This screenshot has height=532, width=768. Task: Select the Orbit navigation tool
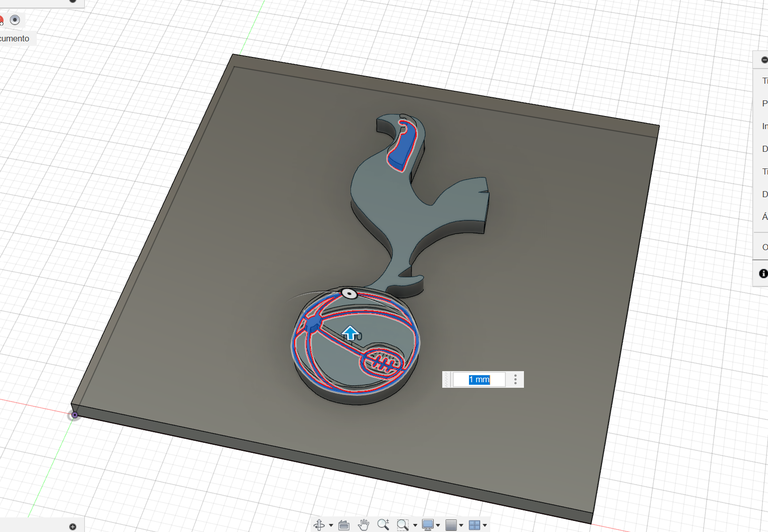[319, 525]
